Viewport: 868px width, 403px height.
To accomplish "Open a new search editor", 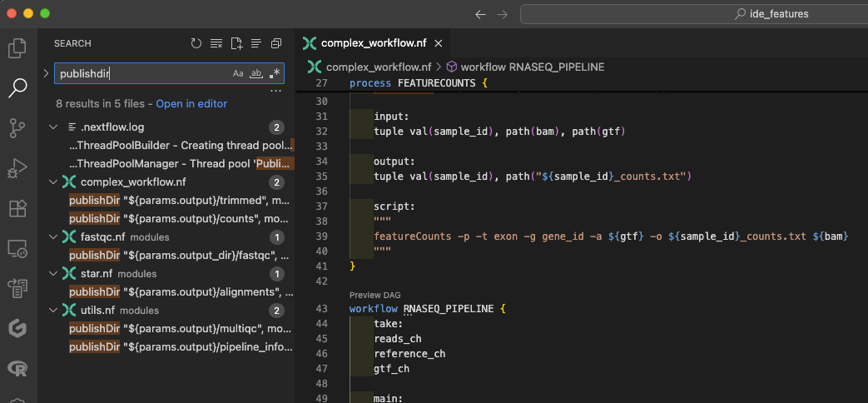I will pos(236,43).
